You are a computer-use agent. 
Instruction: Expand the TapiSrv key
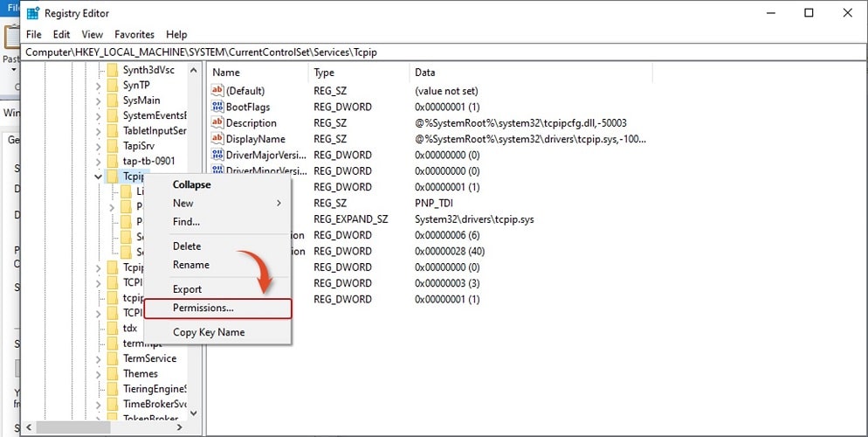click(x=98, y=146)
